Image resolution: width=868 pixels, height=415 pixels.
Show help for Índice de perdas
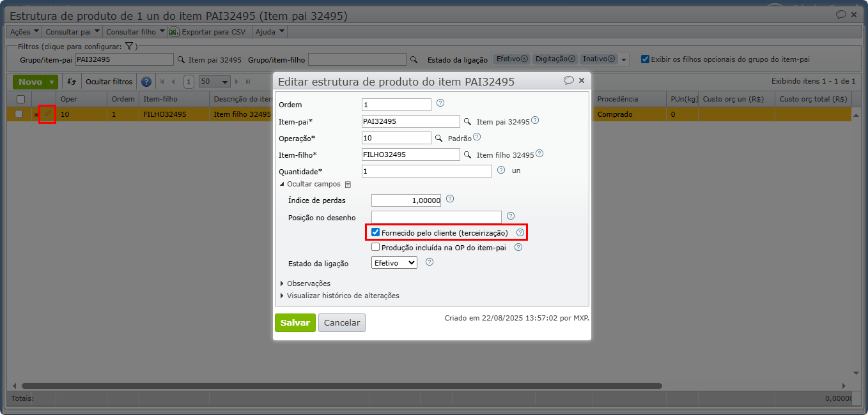(450, 199)
